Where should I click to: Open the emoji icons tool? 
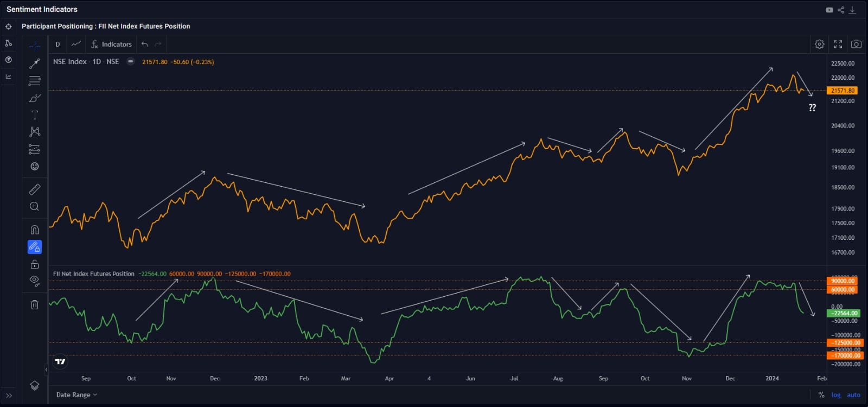click(35, 166)
